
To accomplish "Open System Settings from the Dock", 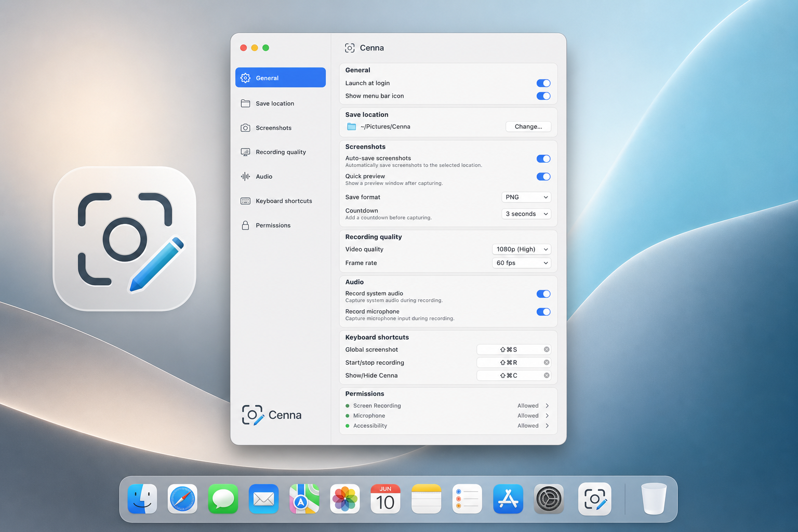I will (549, 499).
